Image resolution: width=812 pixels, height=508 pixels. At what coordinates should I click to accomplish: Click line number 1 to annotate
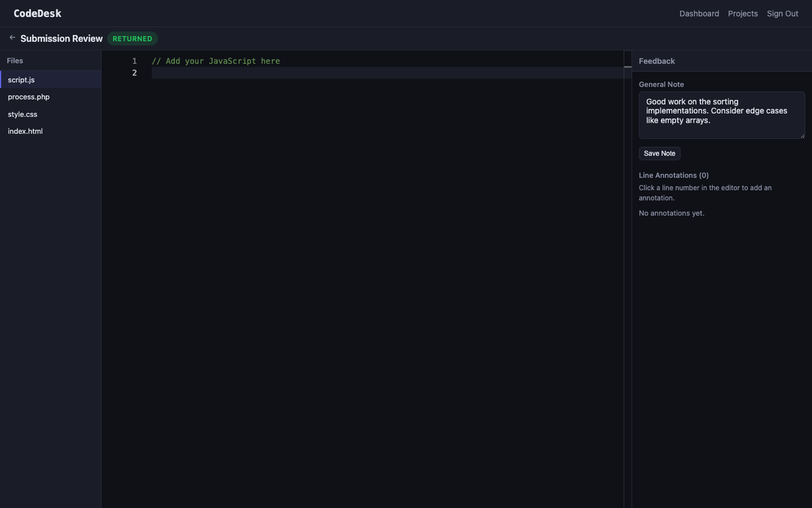tap(134, 61)
